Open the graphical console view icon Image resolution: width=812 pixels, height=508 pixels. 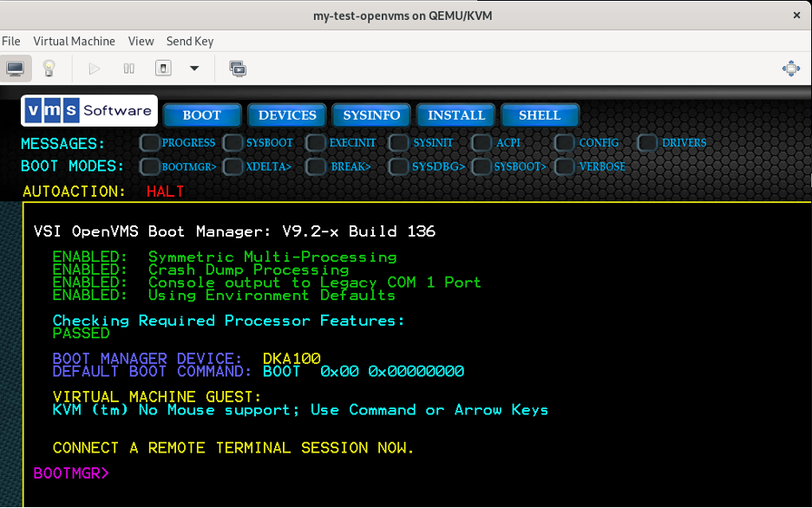pos(16,68)
